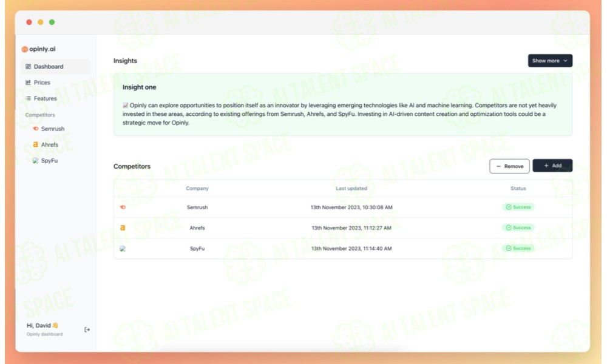Expand insights with Show more dropdown

[x=550, y=61]
